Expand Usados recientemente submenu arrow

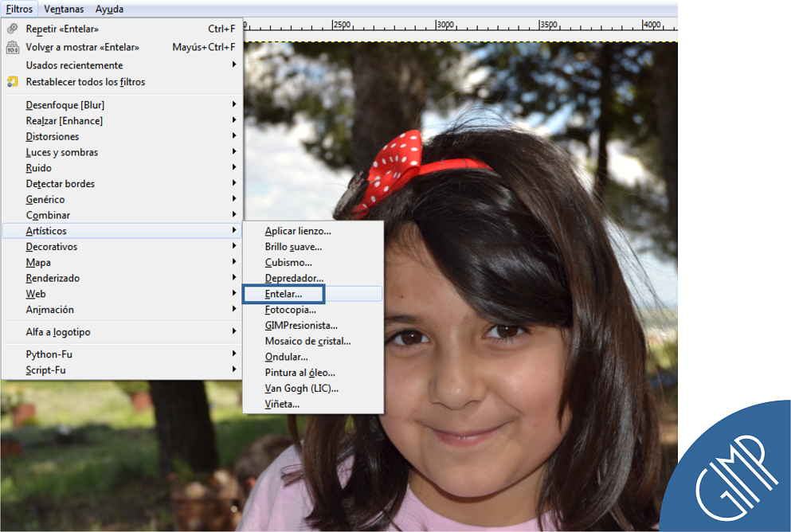pos(234,65)
